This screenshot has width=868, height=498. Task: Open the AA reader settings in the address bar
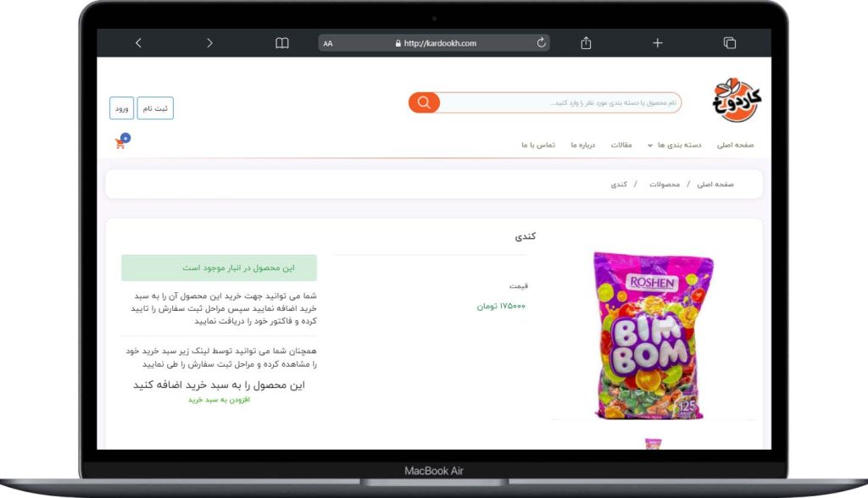pyautogui.click(x=328, y=43)
